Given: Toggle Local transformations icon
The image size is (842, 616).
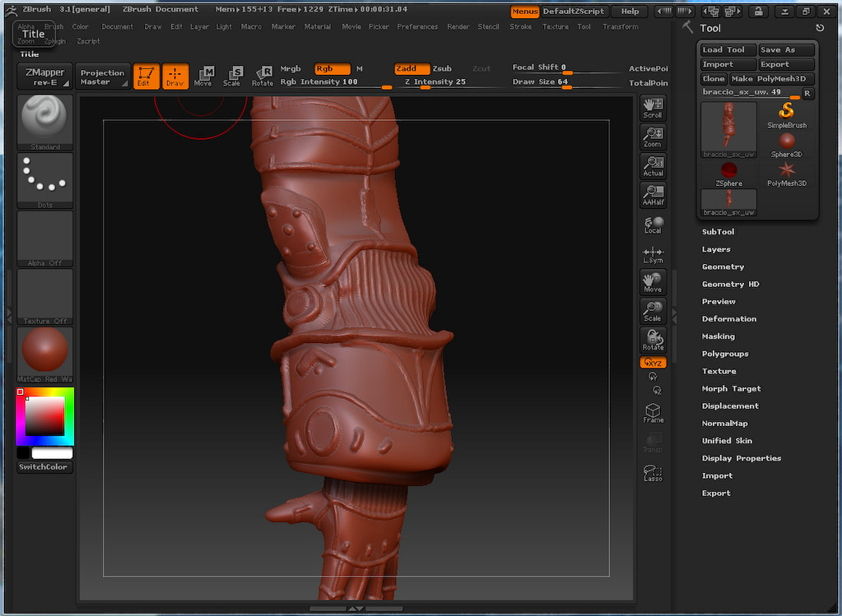Looking at the screenshot, I should coord(653,225).
